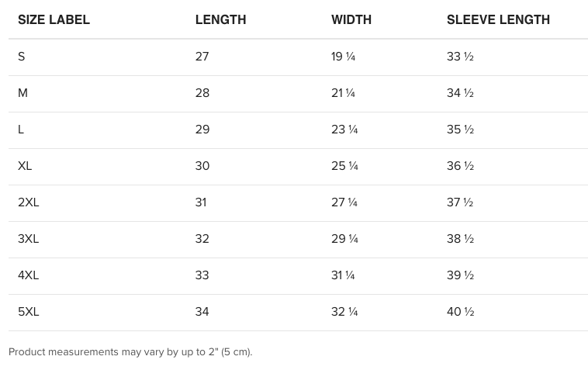
Task: Click the product measurements disclaimer text
Action: [x=130, y=352]
